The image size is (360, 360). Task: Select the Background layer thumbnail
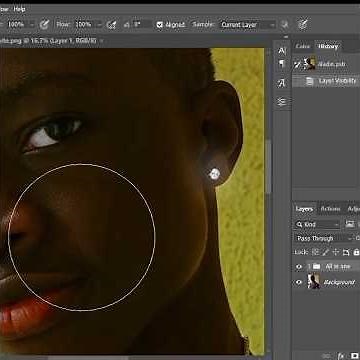tap(313, 282)
